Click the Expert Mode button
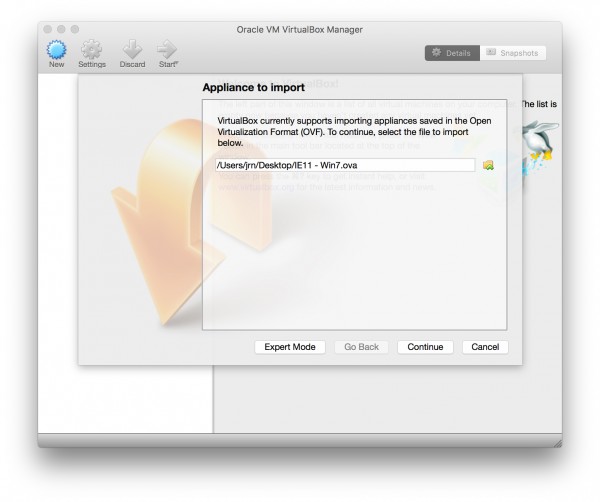Screen dimensions: 600x502 point(290,347)
